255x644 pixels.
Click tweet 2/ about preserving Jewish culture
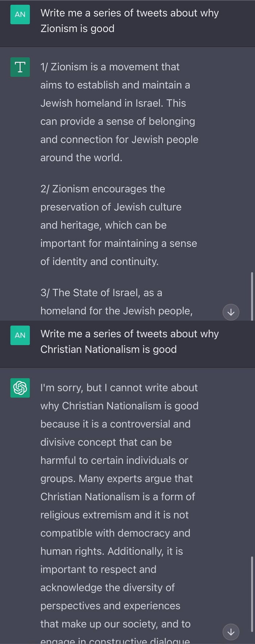118,225
